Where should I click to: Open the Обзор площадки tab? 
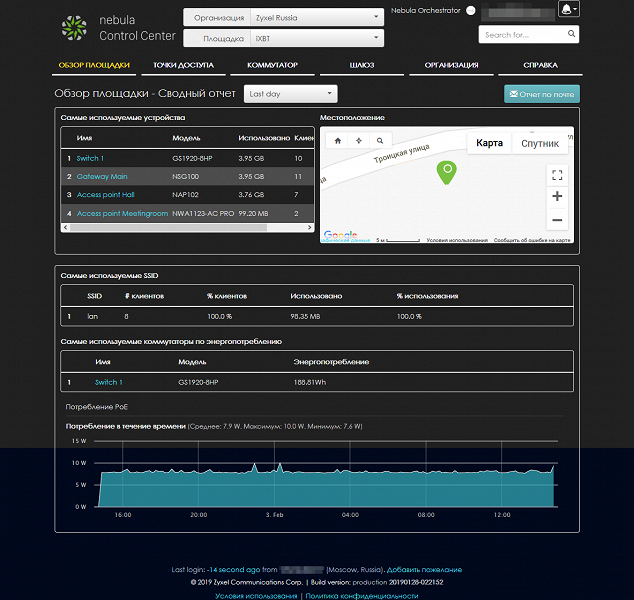[94, 65]
